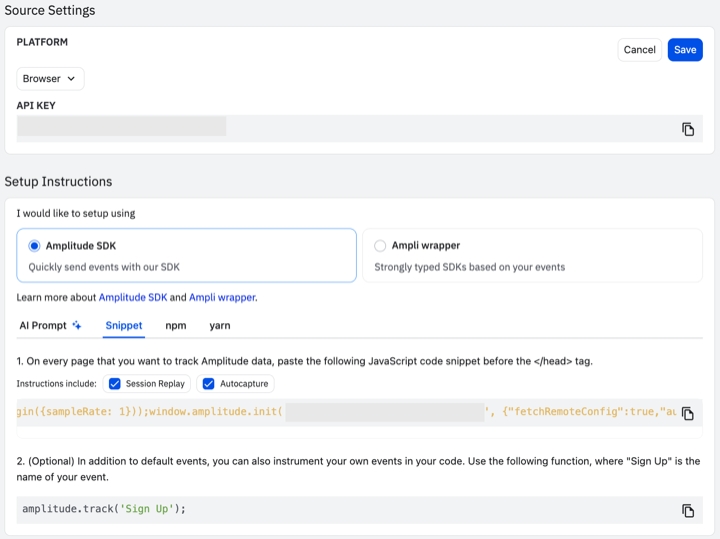This screenshot has height=539, width=720.
Task: Open the Amplitude SDK documentation link
Action: [x=133, y=298]
